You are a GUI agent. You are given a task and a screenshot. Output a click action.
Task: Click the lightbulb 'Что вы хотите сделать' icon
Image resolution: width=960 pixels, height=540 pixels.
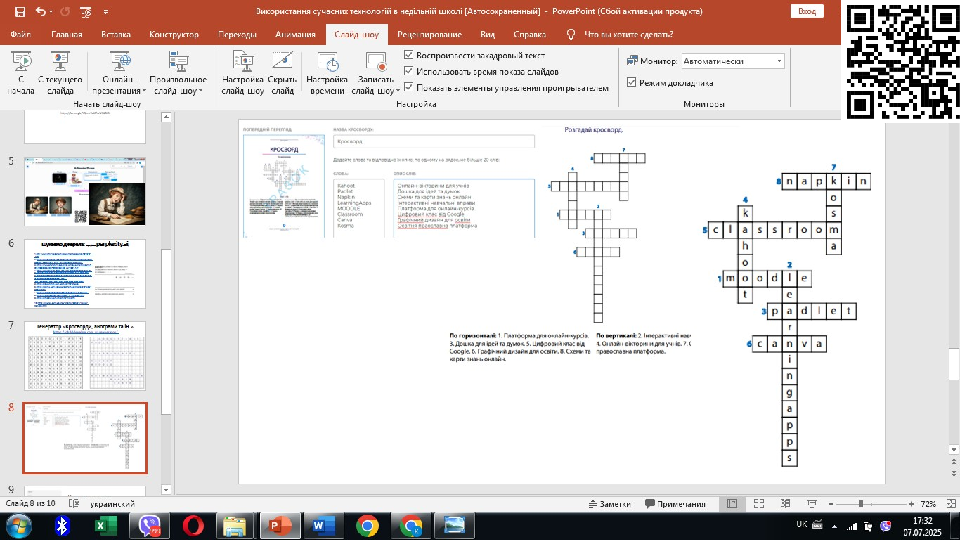(571, 34)
